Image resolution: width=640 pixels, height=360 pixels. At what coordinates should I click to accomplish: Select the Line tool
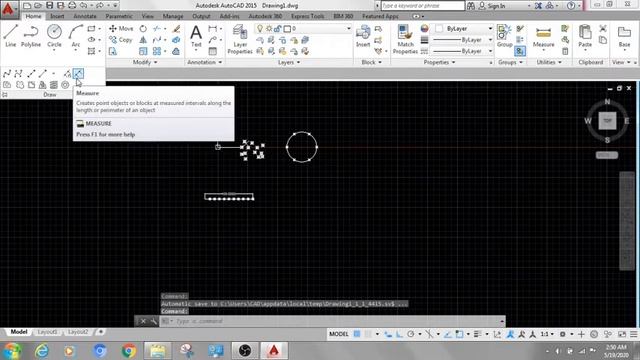point(11,36)
